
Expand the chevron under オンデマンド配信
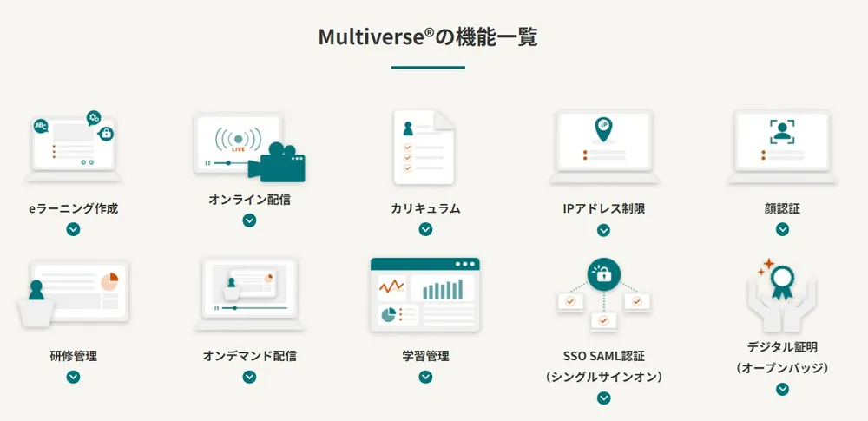[250, 377]
